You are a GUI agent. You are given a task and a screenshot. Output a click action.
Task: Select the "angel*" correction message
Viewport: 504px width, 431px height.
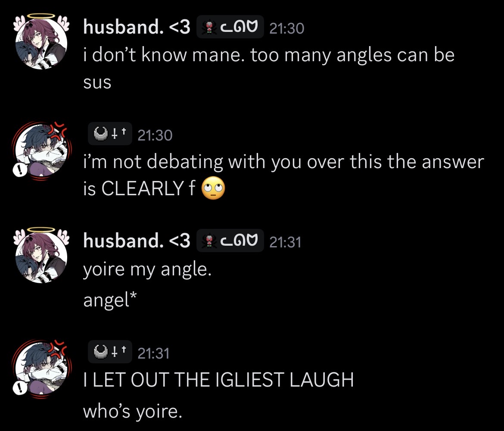pos(110,300)
